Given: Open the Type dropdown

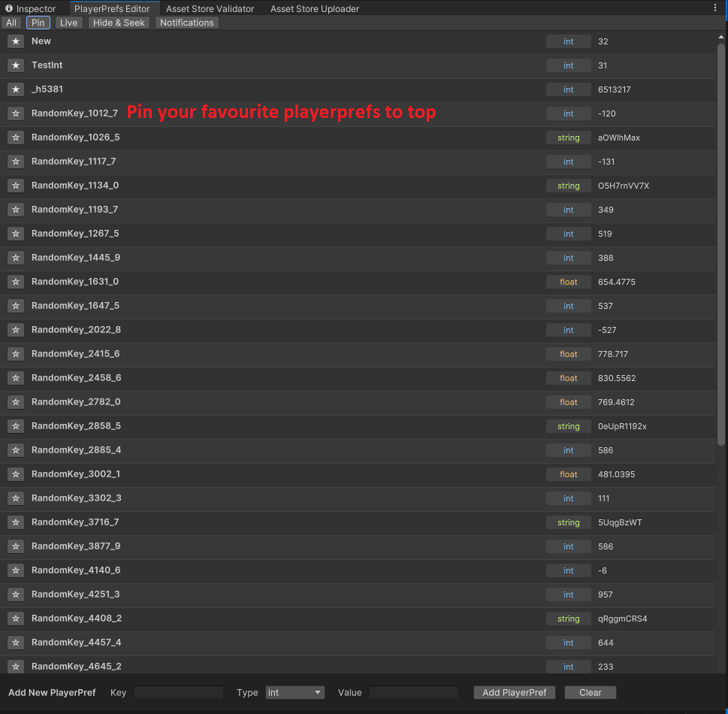Looking at the screenshot, I should pyautogui.click(x=295, y=692).
